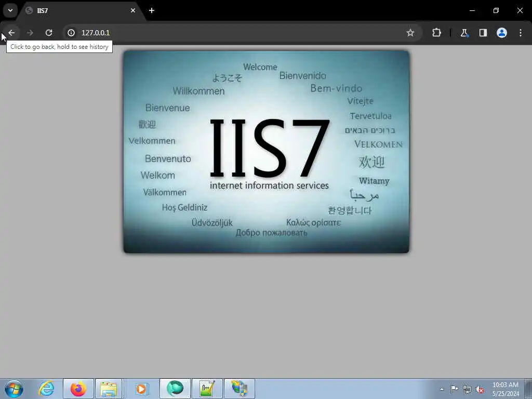The image size is (532, 399).
Task: Close the IIS7 tab
Action: (x=133, y=10)
